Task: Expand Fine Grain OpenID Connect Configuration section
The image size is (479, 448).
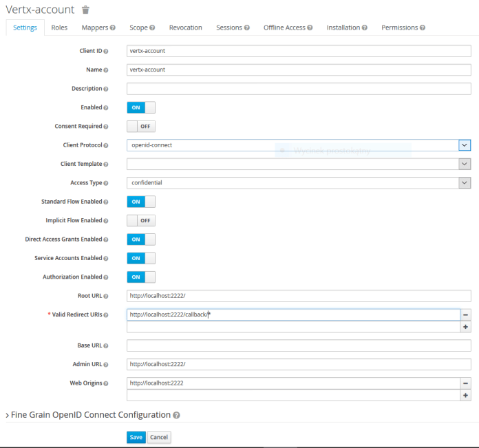Action: [x=89, y=415]
